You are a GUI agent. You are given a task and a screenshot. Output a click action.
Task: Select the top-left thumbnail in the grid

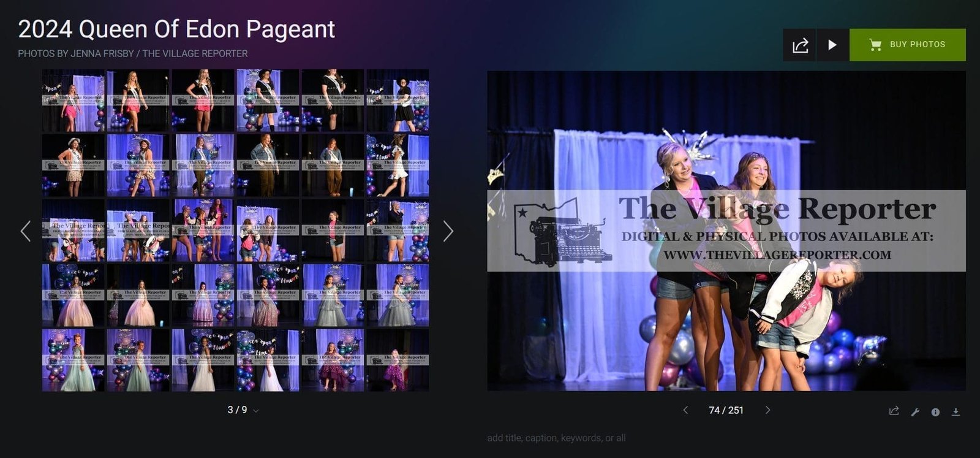coord(73,100)
